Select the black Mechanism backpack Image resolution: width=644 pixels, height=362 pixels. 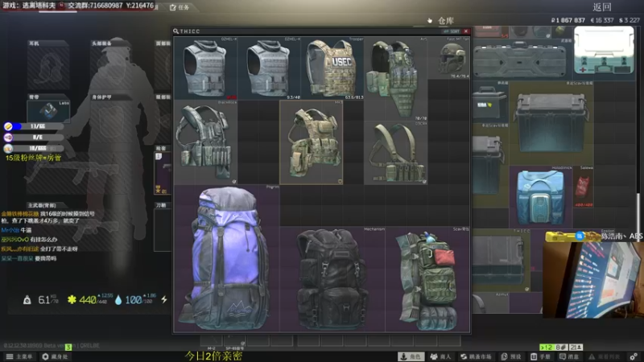tap(332, 279)
